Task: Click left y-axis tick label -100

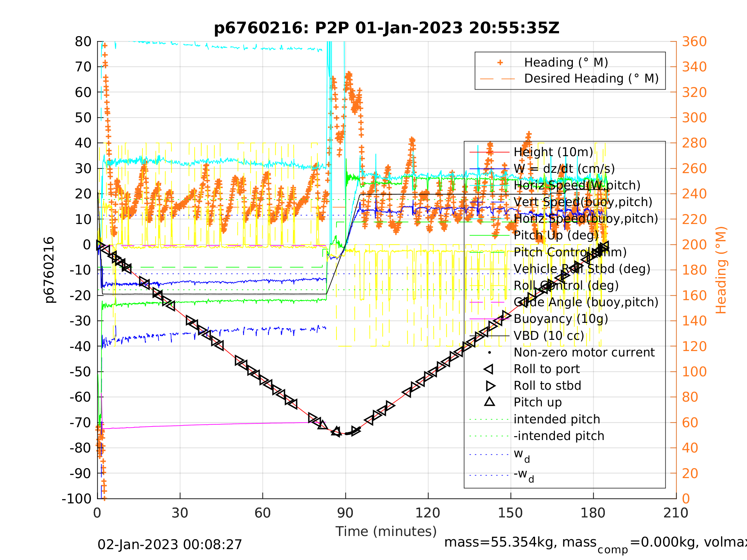Action: (x=77, y=499)
